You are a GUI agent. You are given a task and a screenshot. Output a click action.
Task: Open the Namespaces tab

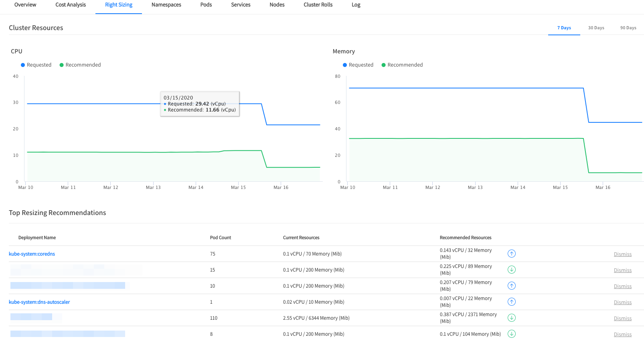(166, 5)
